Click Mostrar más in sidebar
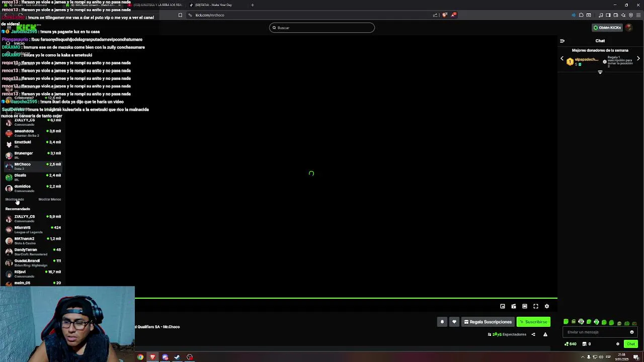This screenshot has width=644, height=362. click(x=15, y=199)
